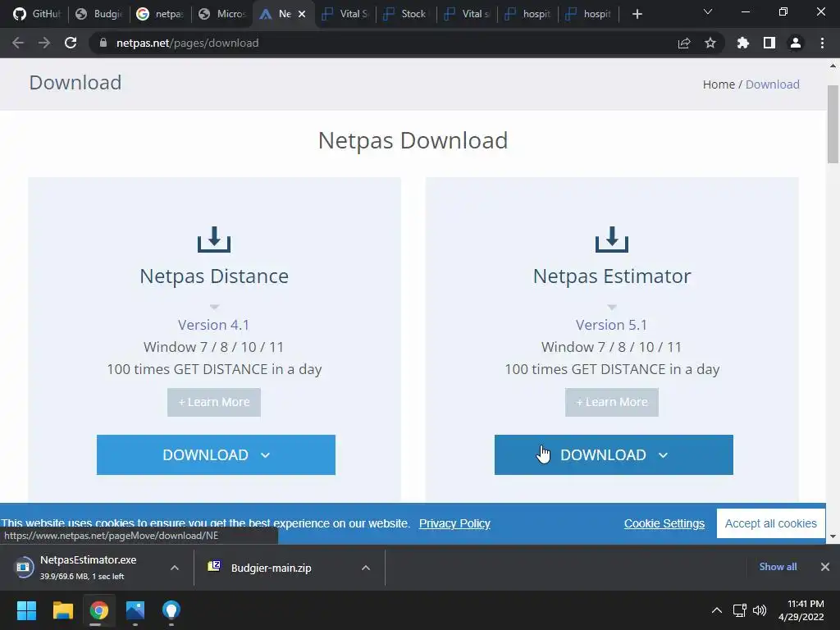The image size is (840, 630).
Task: Expand the Netpas Distance download chevron
Action: pyautogui.click(x=265, y=455)
